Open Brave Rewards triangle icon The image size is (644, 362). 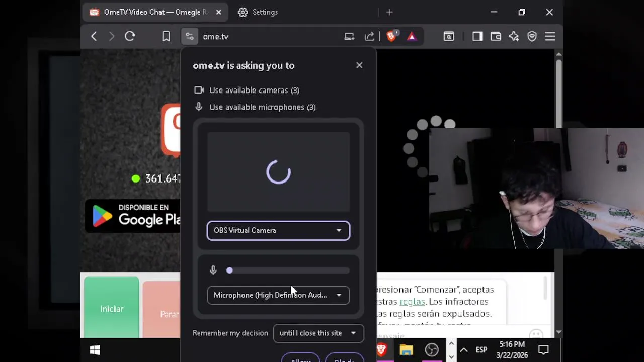click(x=412, y=36)
